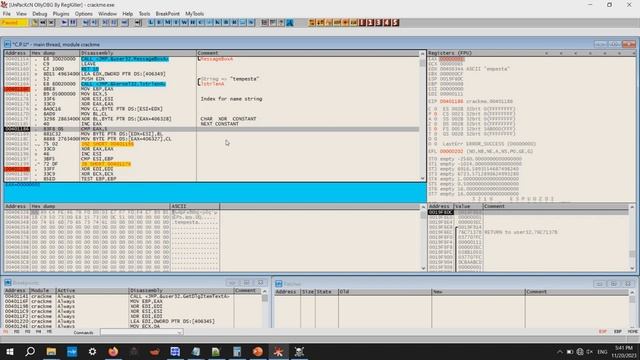Click the ASCII column header in dump pane

195,206
